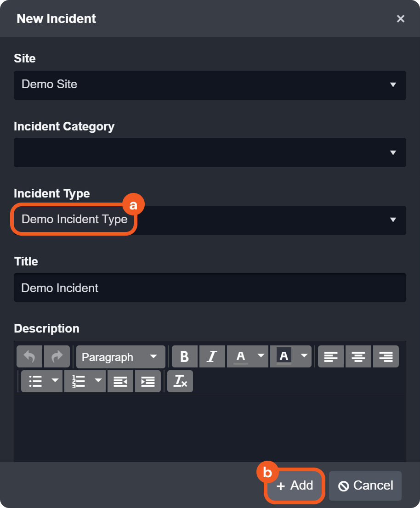Clear text formatting in the editor
Image resolution: width=420 pixels, height=508 pixels.
180,381
